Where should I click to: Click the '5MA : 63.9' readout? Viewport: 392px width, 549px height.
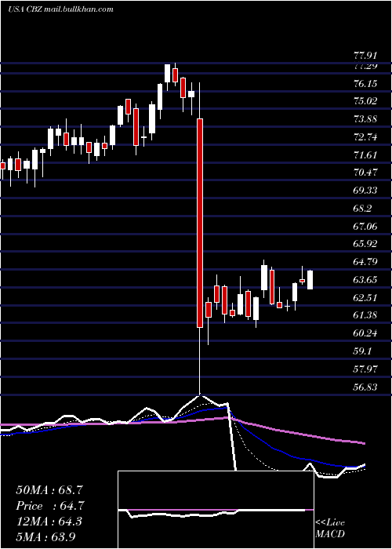(x=46, y=536)
